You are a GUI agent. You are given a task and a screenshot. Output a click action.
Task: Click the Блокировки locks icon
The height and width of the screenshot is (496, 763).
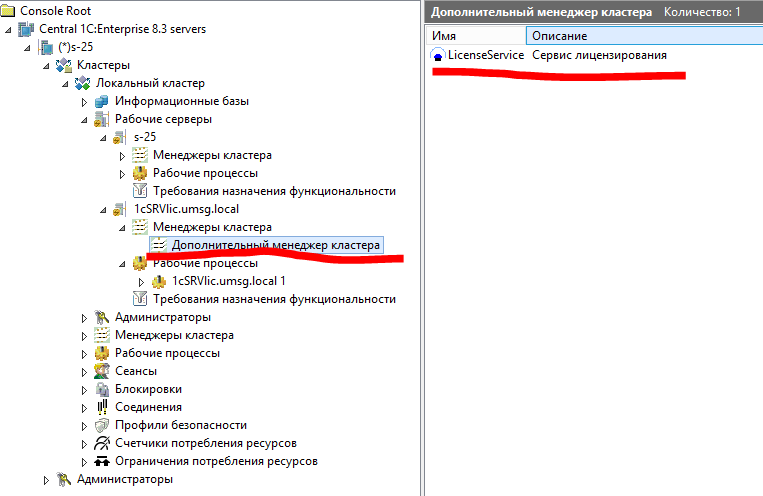tap(101, 389)
